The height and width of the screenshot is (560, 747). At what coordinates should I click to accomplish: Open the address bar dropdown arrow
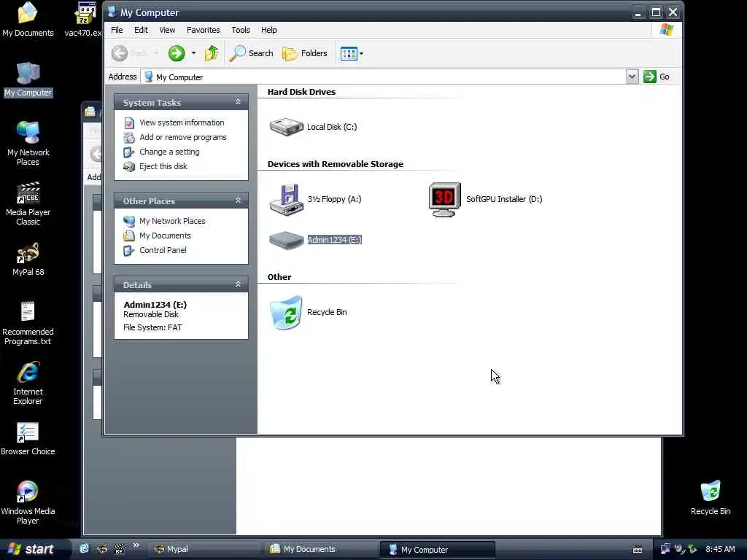[632, 77]
